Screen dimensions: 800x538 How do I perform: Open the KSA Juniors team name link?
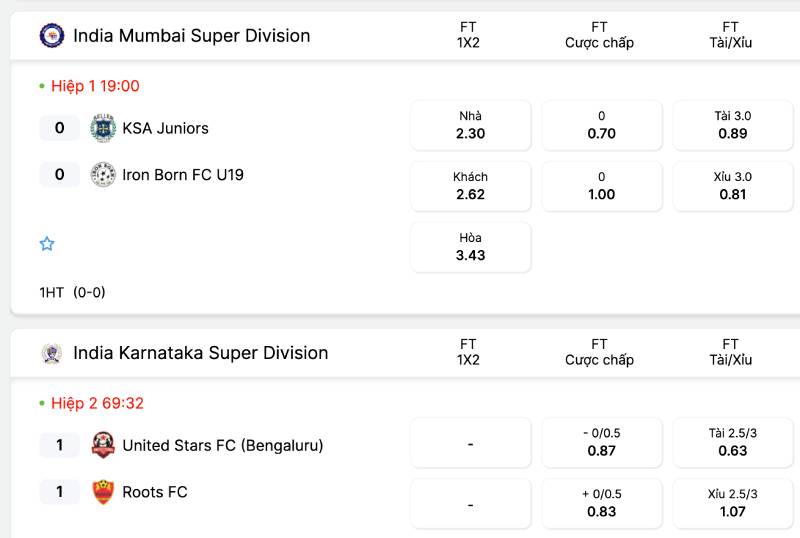(165, 128)
